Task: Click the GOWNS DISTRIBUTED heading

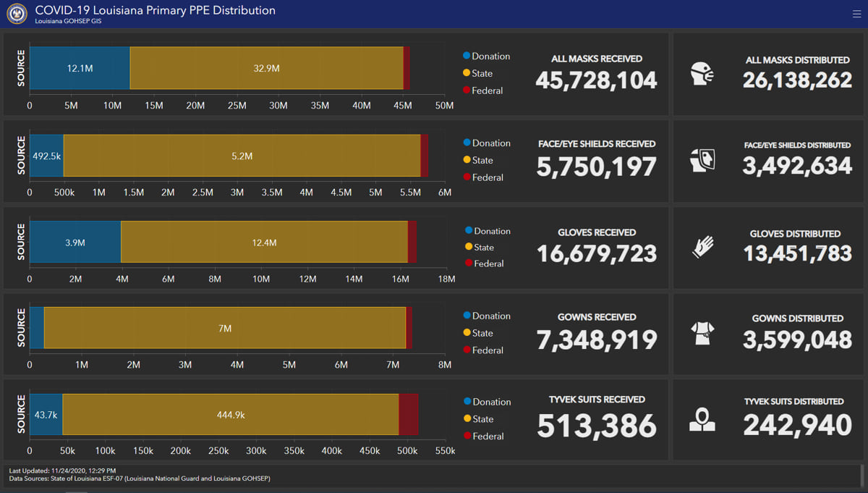Action: point(797,319)
